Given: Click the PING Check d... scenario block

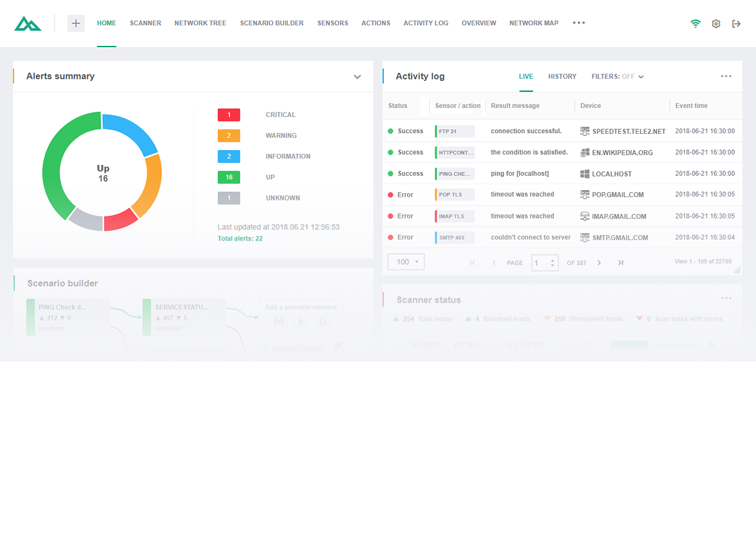Looking at the screenshot, I should 68,317.
